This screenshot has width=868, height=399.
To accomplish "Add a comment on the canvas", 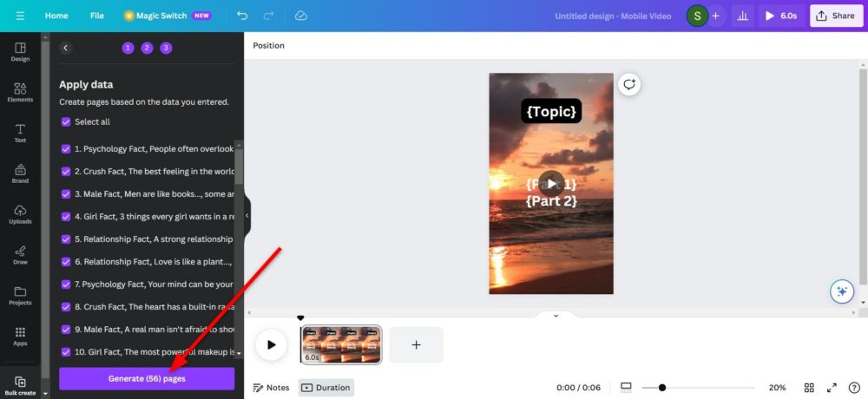I will (x=629, y=85).
